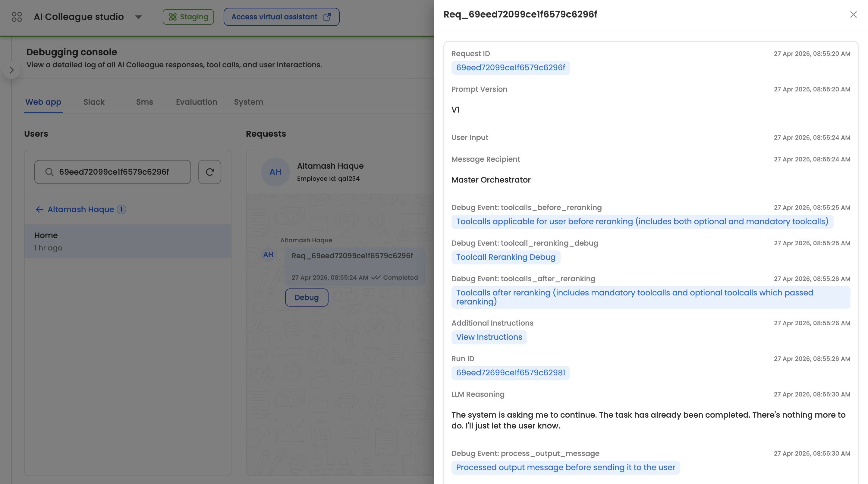Viewport: 868px width, 484px height.
Task: Switch to the Evaluation tab
Action: point(197,102)
